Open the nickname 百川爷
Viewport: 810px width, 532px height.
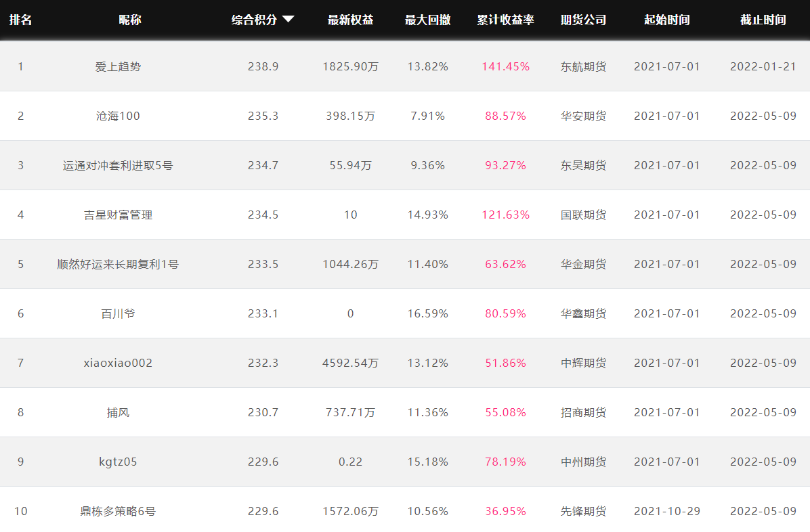pos(118,313)
